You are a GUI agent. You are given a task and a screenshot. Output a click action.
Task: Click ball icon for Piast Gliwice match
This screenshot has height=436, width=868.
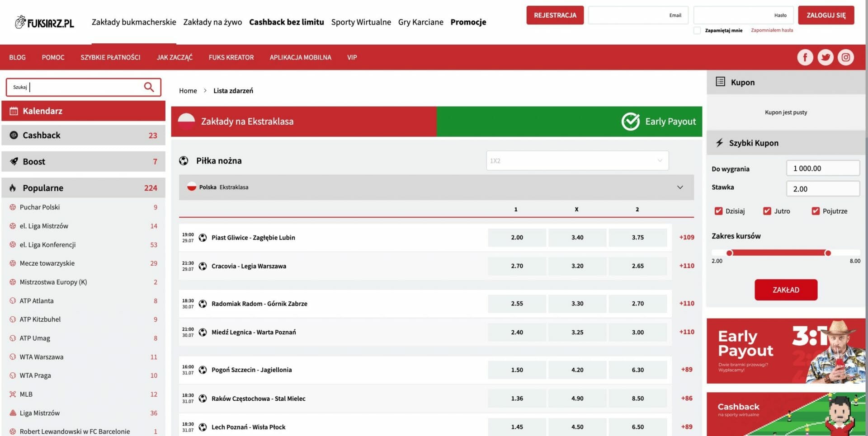(203, 238)
